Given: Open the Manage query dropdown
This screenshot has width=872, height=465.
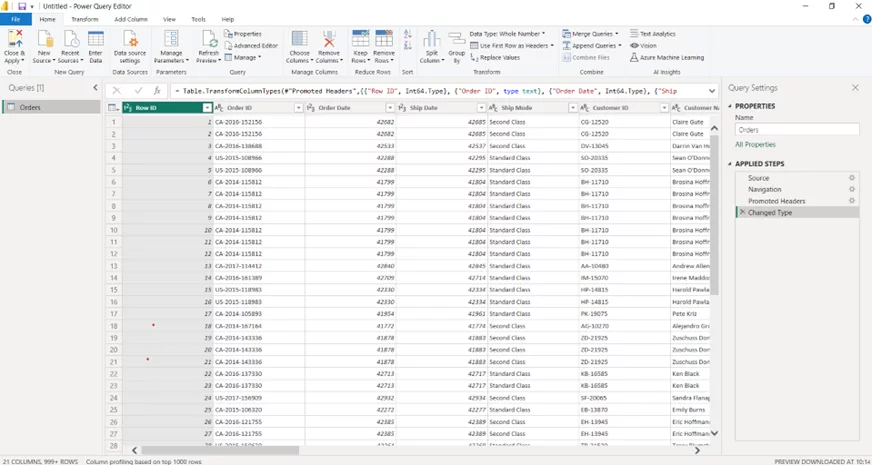Looking at the screenshot, I should [243, 57].
